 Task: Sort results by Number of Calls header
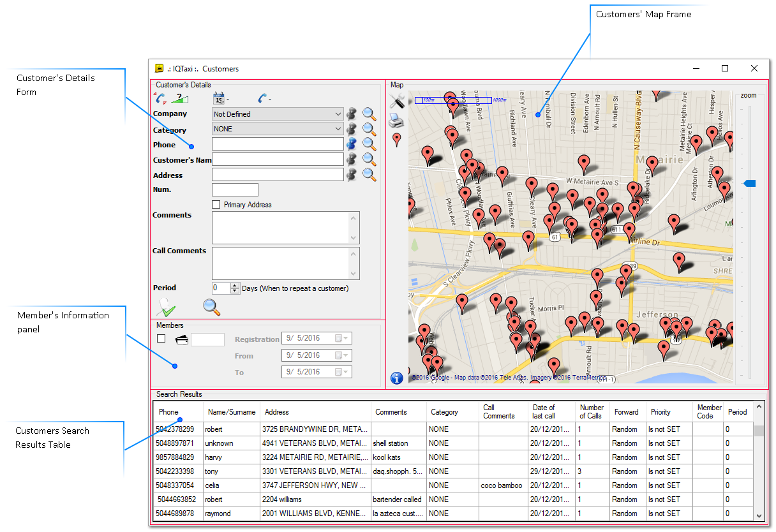click(593, 412)
